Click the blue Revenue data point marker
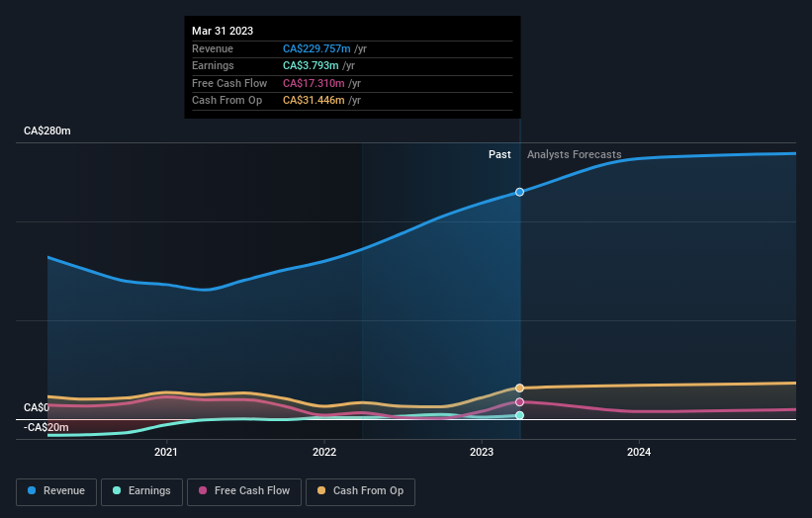The height and width of the screenshot is (518, 812). click(519, 192)
